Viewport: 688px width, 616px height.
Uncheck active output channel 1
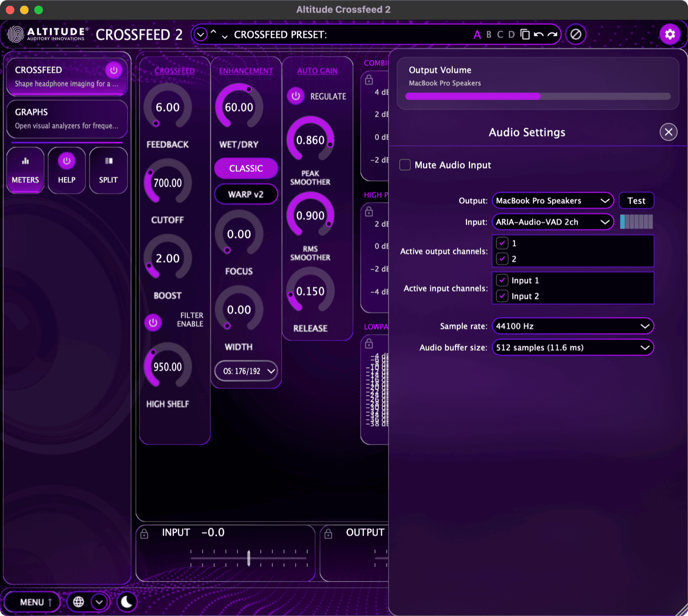point(502,243)
